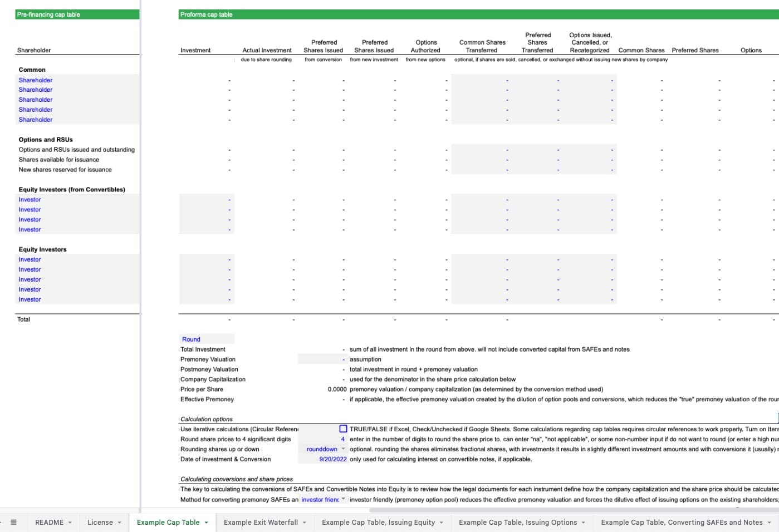Open the all sheets list icon
Viewport: 779px width, 532px height.
coord(13,522)
